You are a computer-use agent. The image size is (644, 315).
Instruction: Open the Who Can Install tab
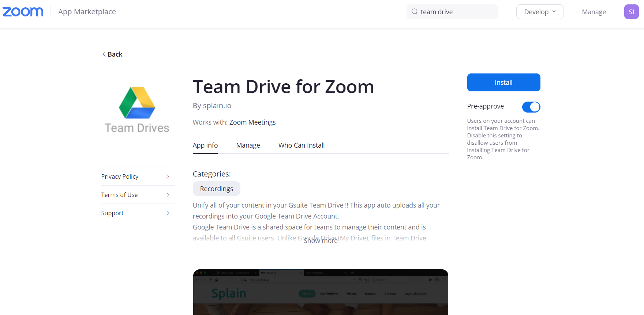pos(302,145)
